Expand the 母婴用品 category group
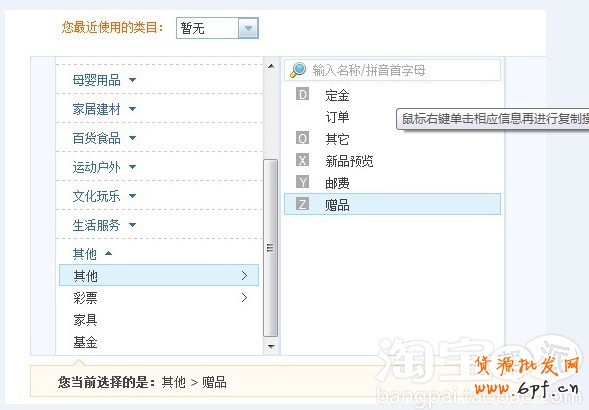 [104, 80]
